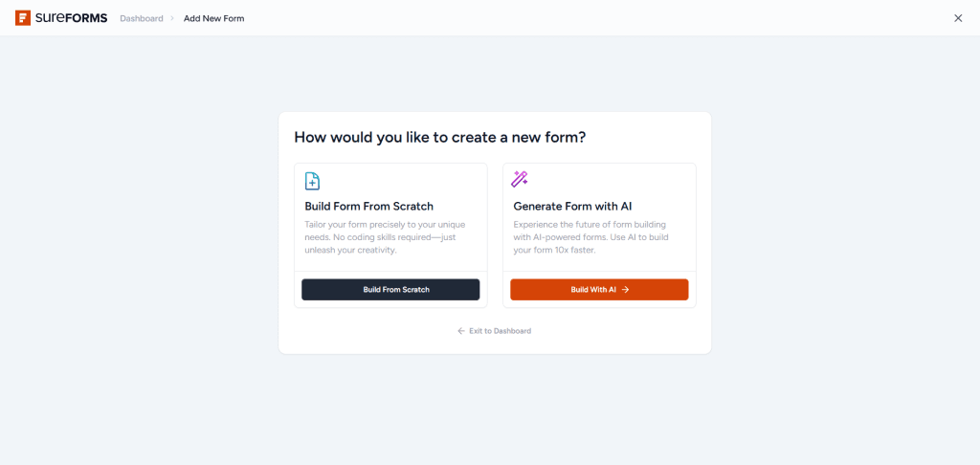This screenshot has width=980, height=465.
Task: Click the 'How would you like' heading
Action: [439, 137]
